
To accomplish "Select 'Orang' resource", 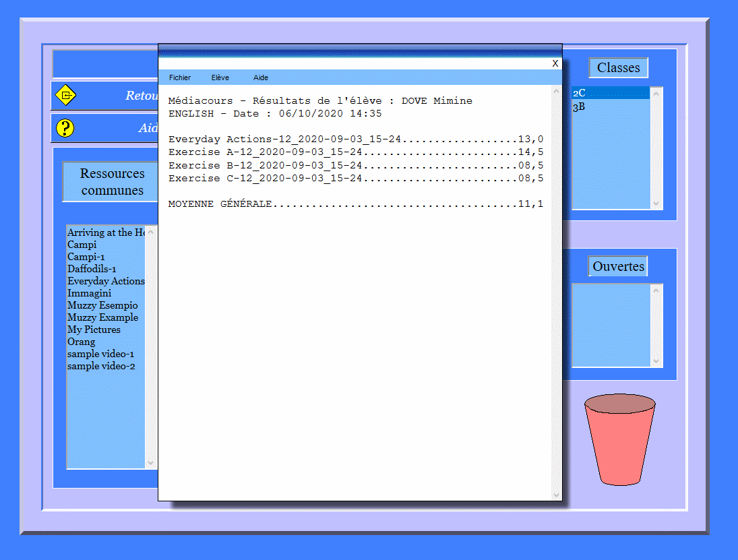I will [106, 342].
